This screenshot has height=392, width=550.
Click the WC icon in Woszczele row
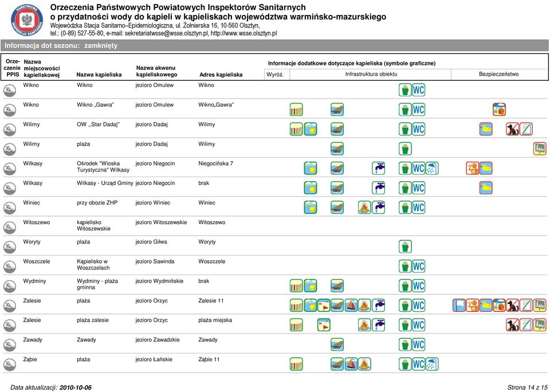tap(418, 266)
